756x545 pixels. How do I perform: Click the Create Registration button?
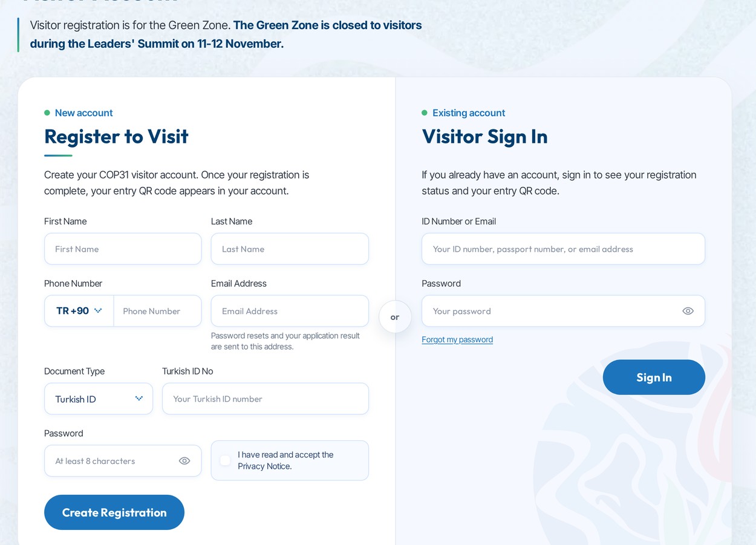tap(114, 512)
